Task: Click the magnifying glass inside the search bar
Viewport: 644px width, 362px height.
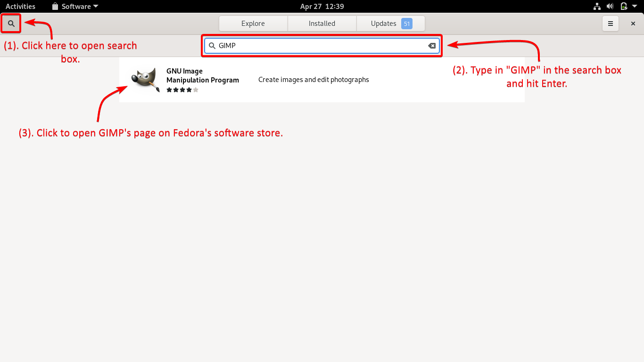Action: pos(212,45)
